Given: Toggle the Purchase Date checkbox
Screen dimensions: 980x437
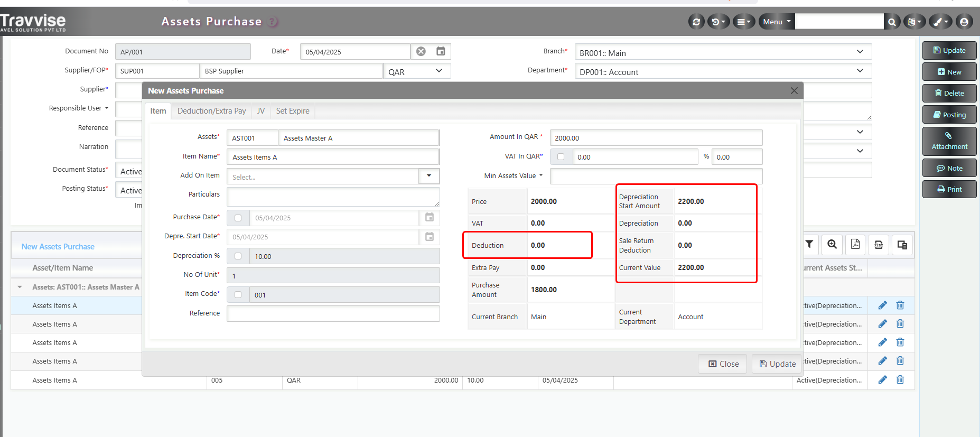Looking at the screenshot, I should click(x=238, y=218).
